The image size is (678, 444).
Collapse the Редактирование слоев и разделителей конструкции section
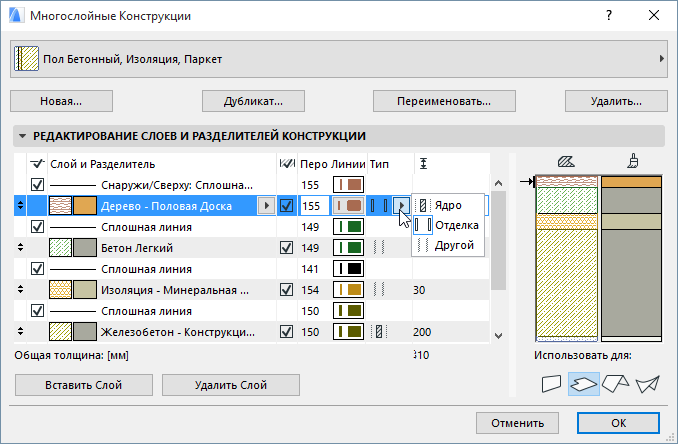coord(22,136)
